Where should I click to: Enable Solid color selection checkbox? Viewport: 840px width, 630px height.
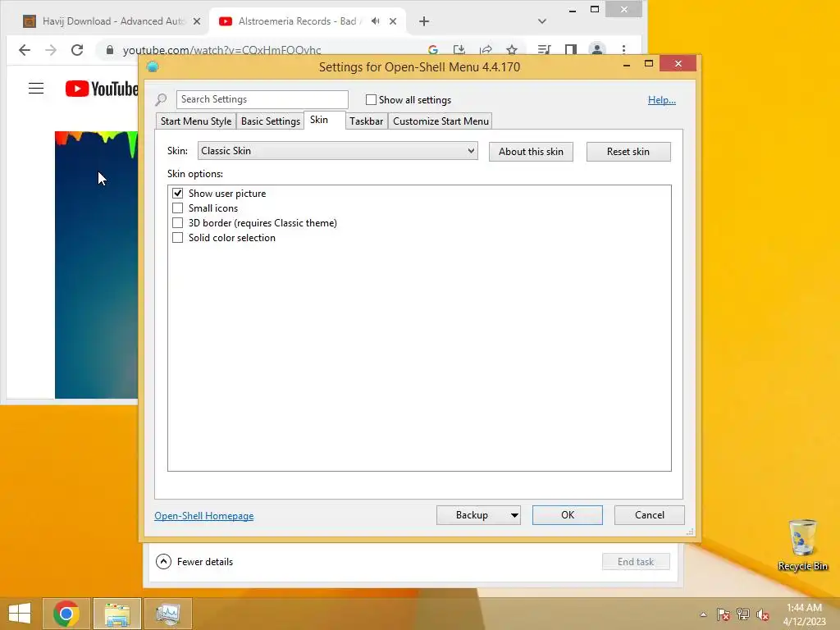click(x=177, y=237)
